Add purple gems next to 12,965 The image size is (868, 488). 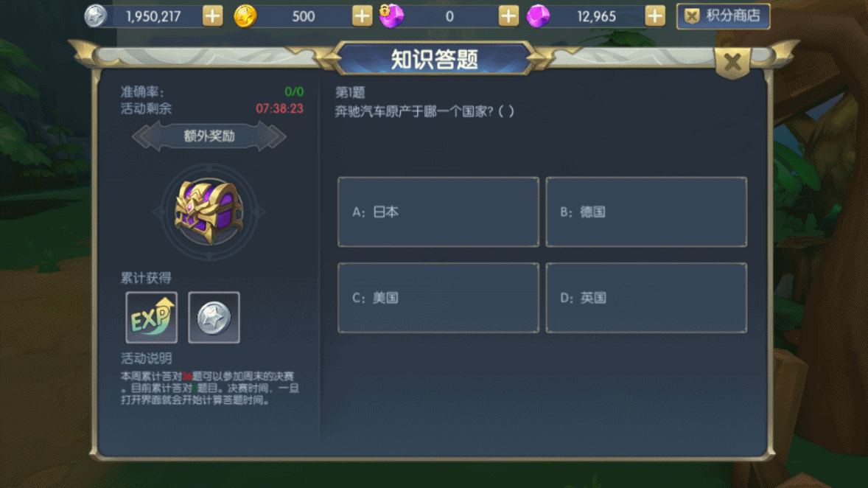(x=655, y=16)
